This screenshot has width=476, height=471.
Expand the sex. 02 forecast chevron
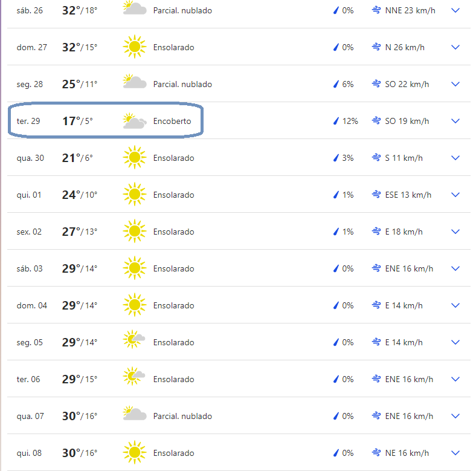455,232
